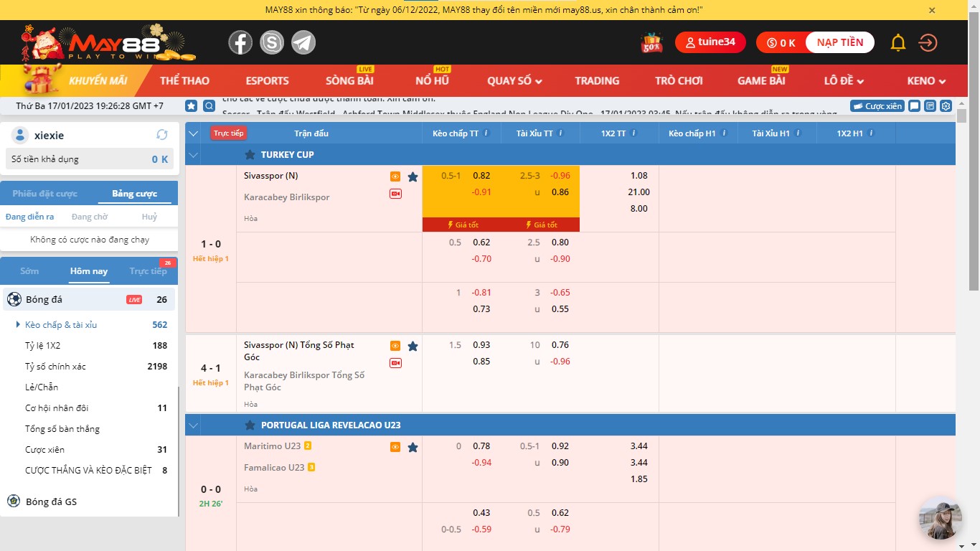Open the Telegram channel icon
This screenshot has width=980, height=551.
point(303,42)
